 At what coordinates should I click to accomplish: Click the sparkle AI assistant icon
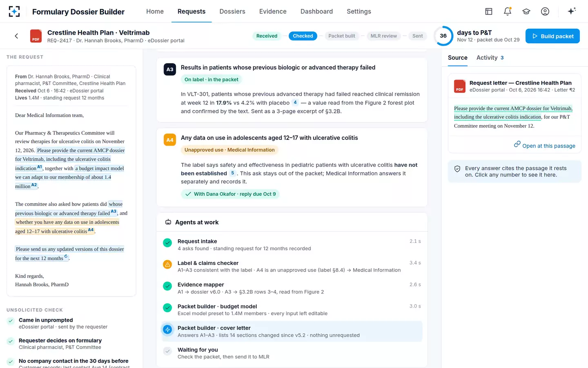pos(572,11)
